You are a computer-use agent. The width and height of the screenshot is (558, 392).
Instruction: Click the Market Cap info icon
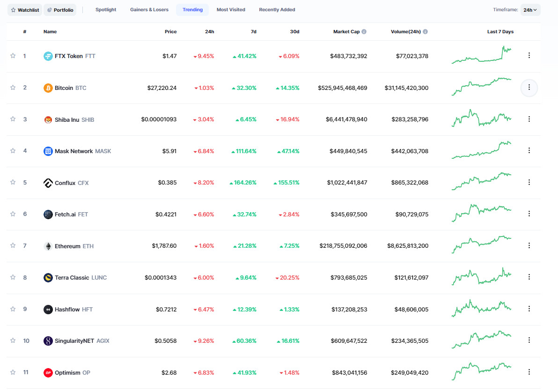(364, 32)
